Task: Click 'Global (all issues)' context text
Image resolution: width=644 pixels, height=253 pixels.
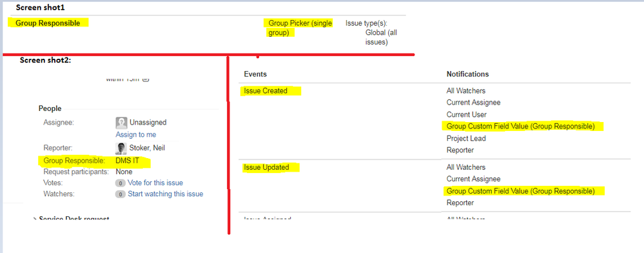Action: (x=381, y=37)
